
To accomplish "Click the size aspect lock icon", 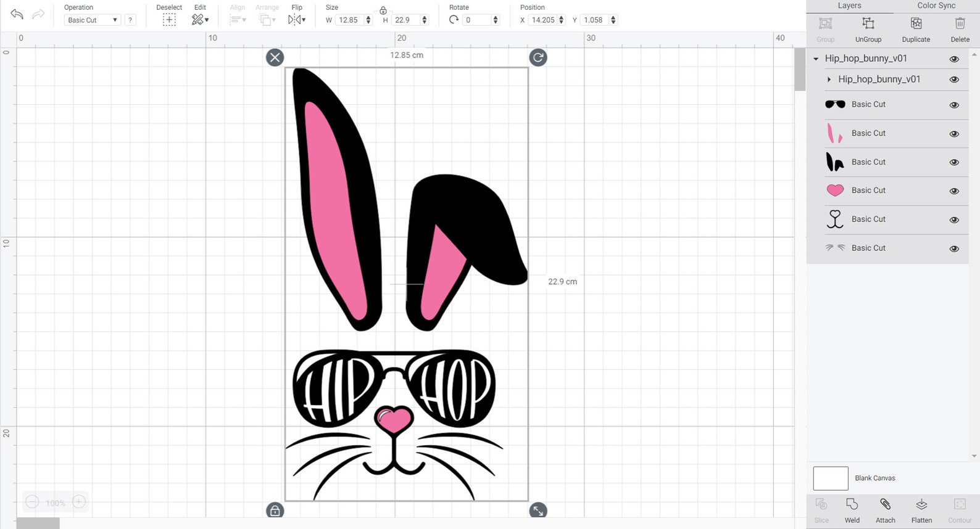I will [383, 10].
